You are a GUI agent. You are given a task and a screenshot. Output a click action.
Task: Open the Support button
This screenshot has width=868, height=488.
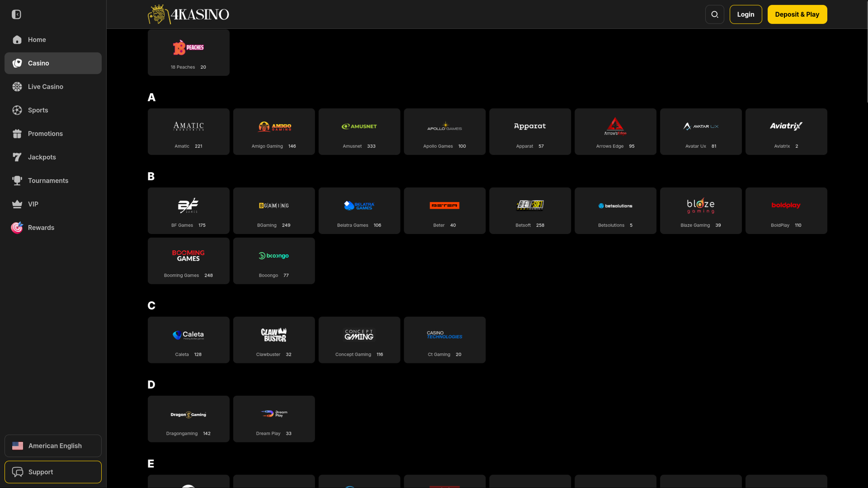tap(53, 472)
